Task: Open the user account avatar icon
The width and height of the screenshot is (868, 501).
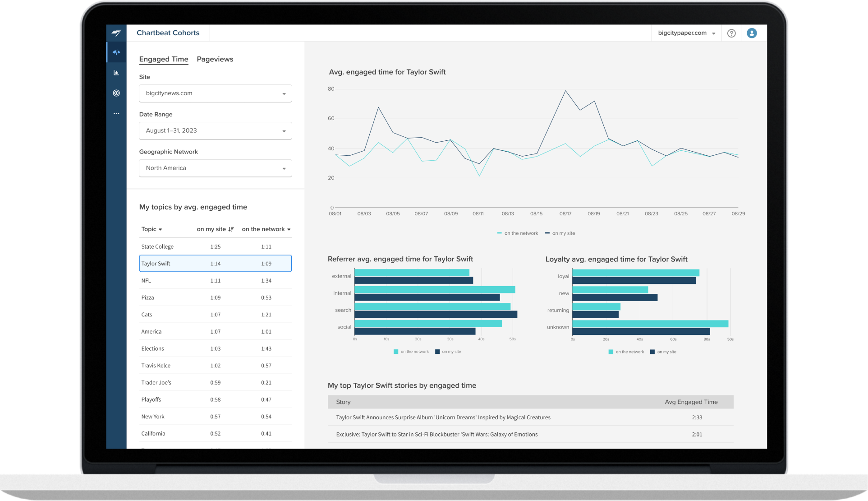Action: (751, 32)
